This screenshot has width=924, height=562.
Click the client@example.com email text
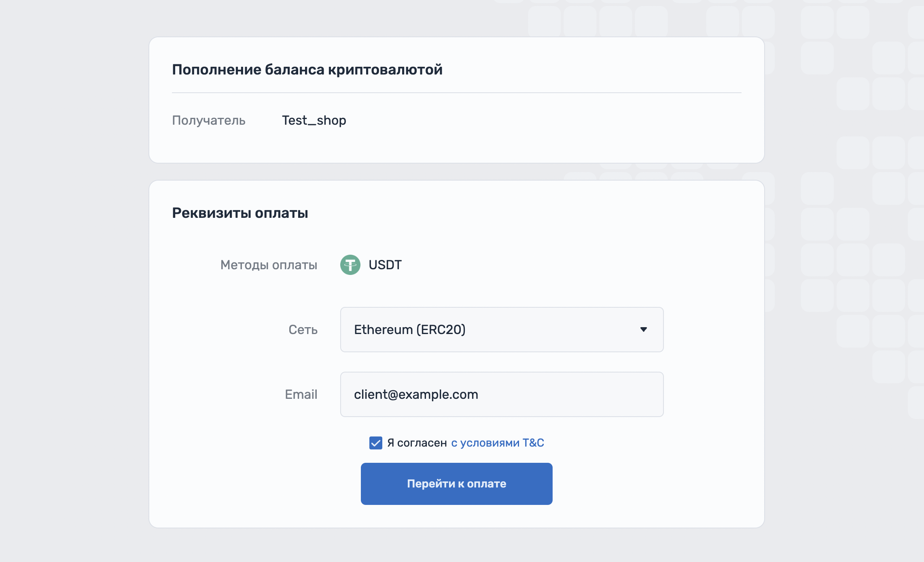[416, 394]
